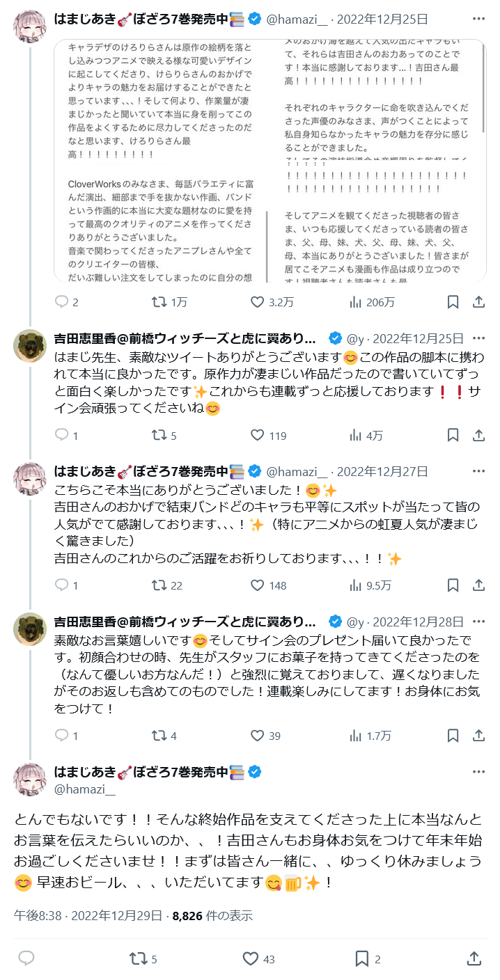Share the tweet with 1.7万 views
Image resolution: width=500 pixels, height=980 pixels.
point(479,735)
